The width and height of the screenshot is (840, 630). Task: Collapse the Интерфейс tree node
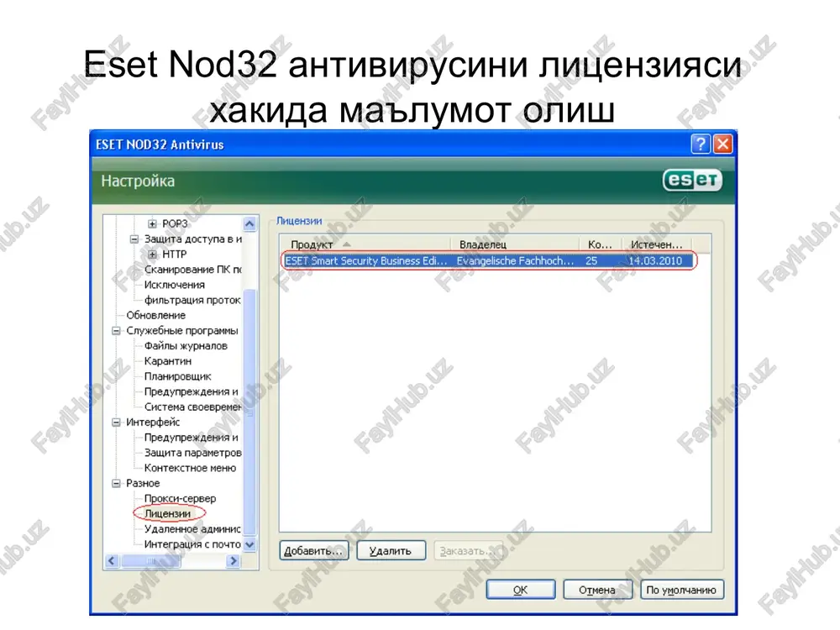pyautogui.click(x=116, y=423)
